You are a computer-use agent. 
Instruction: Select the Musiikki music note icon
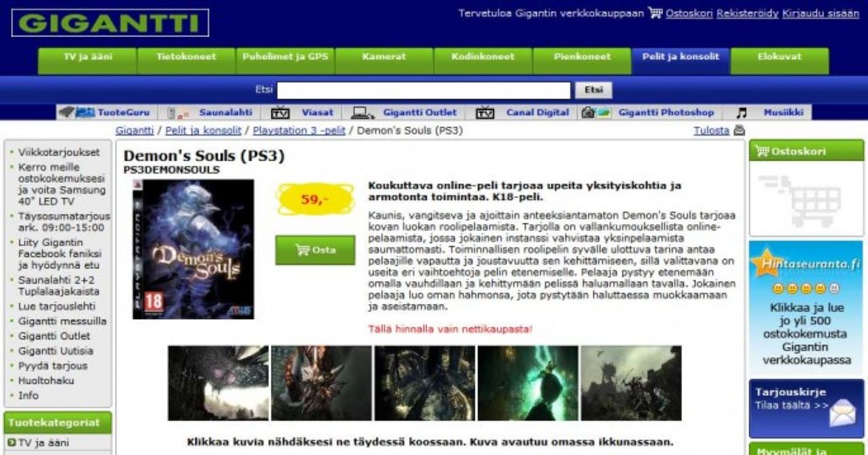pyautogui.click(x=741, y=112)
